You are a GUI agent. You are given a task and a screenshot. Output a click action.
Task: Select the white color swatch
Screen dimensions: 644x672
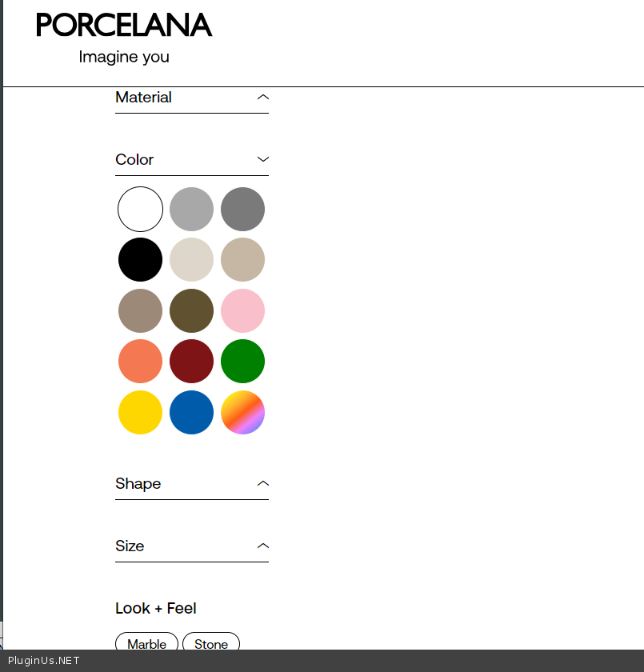pyautogui.click(x=140, y=209)
